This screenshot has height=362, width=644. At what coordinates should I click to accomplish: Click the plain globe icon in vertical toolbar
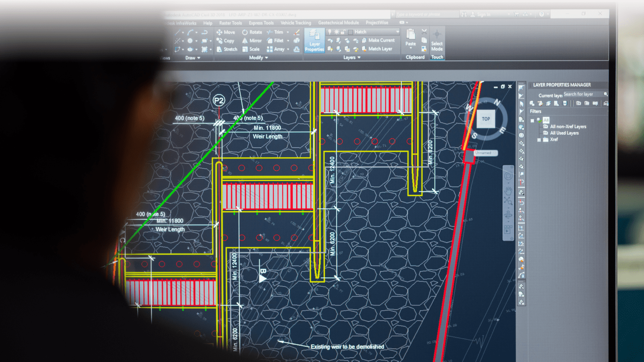(x=521, y=135)
